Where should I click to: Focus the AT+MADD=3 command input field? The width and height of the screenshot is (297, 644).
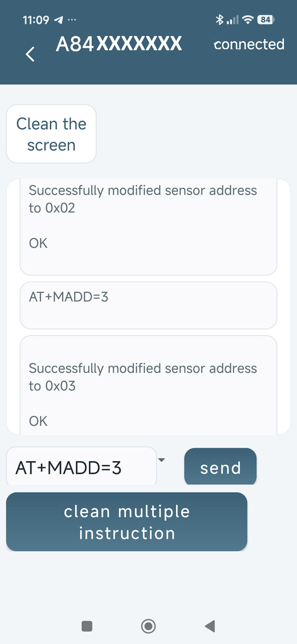pyautogui.click(x=81, y=466)
